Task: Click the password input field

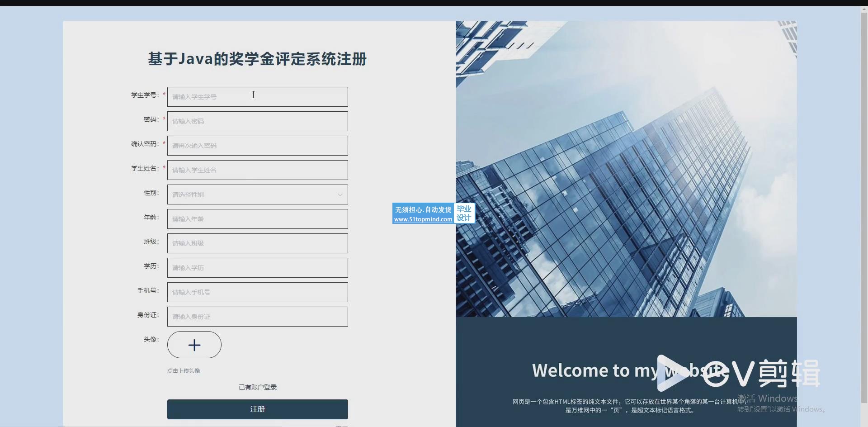Action: [258, 121]
